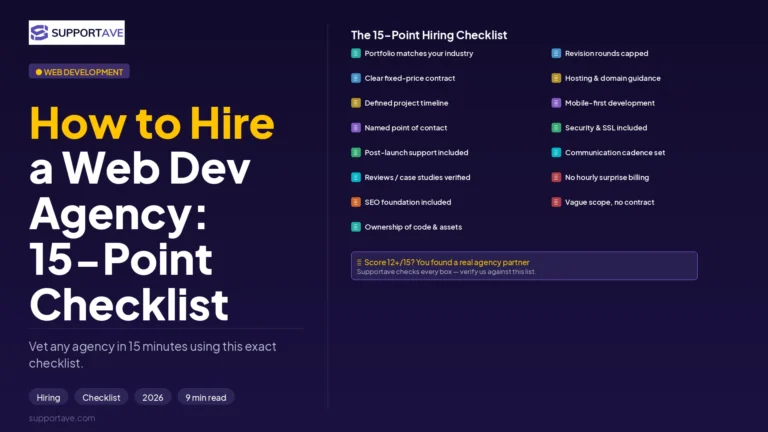Click 'Score 12+/15? You found a real agency partner'

coord(447,262)
